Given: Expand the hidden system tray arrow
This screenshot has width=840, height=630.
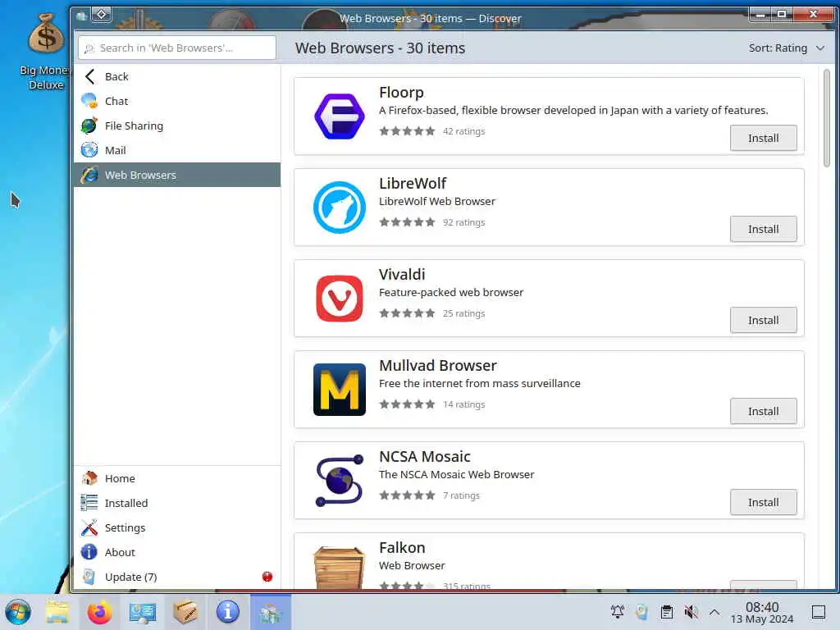Looking at the screenshot, I should tap(714, 612).
